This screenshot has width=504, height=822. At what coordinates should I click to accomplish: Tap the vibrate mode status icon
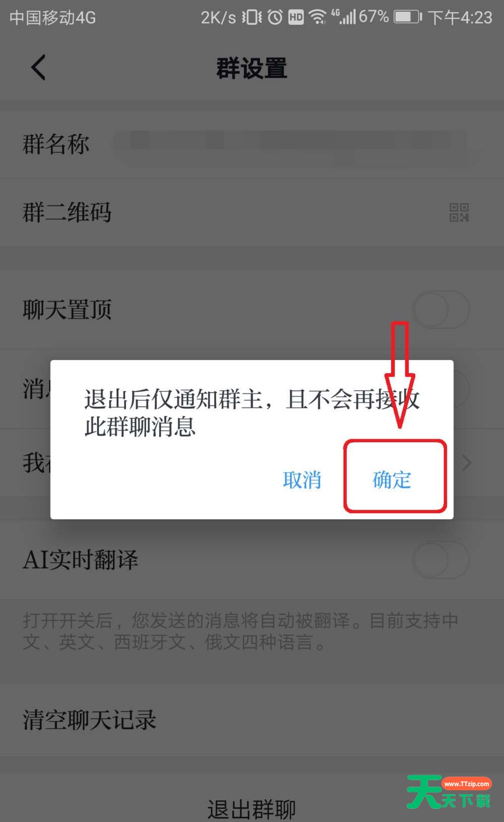coord(252,17)
